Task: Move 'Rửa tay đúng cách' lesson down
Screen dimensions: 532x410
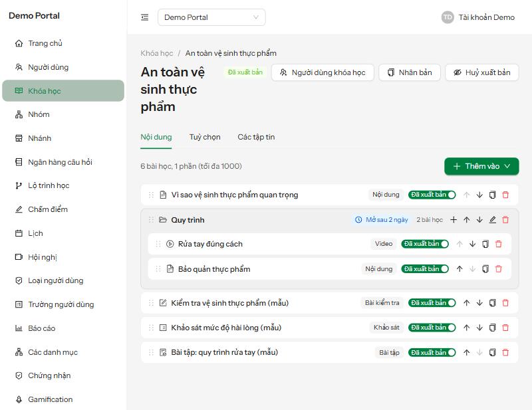Action: click(472, 244)
